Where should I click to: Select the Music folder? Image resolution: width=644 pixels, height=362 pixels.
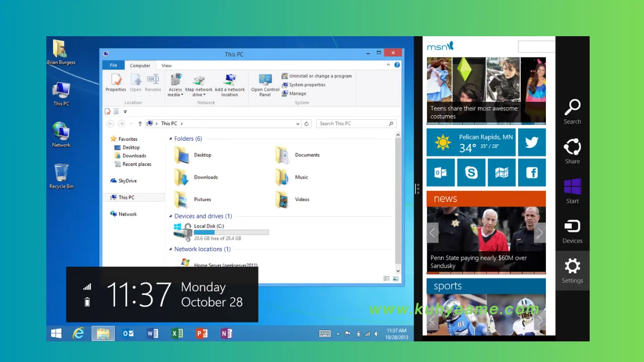point(292,177)
